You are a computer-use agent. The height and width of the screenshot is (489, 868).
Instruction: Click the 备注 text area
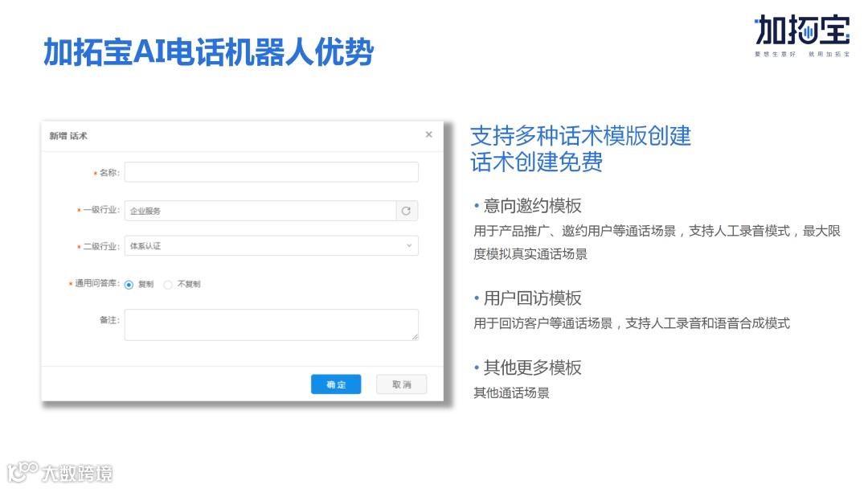point(272,324)
